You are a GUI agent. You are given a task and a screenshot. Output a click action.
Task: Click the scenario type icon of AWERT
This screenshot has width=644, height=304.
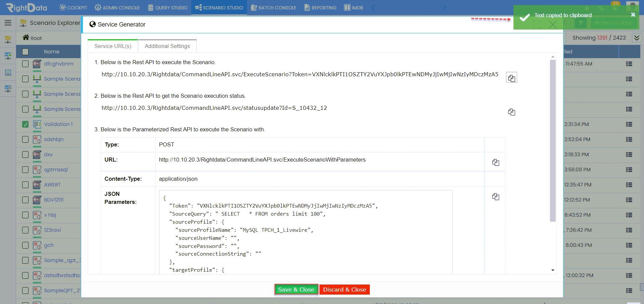(x=37, y=185)
